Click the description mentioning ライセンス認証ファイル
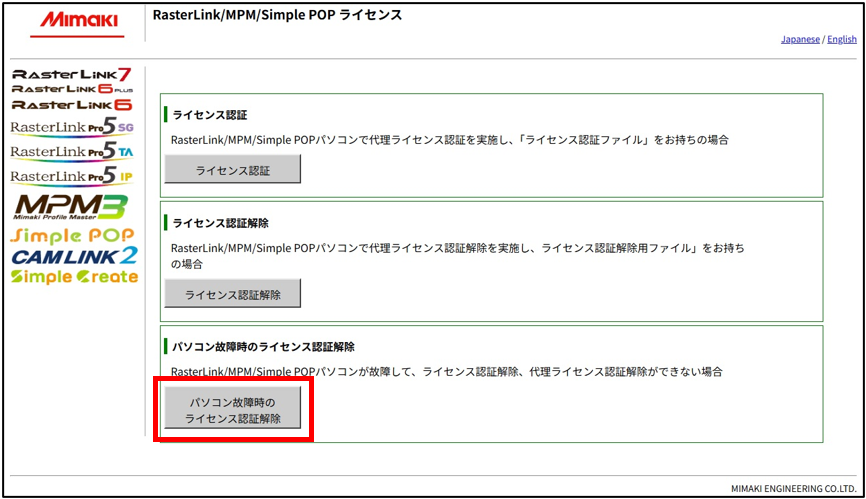Screen dimensions: 866x499 [450, 140]
